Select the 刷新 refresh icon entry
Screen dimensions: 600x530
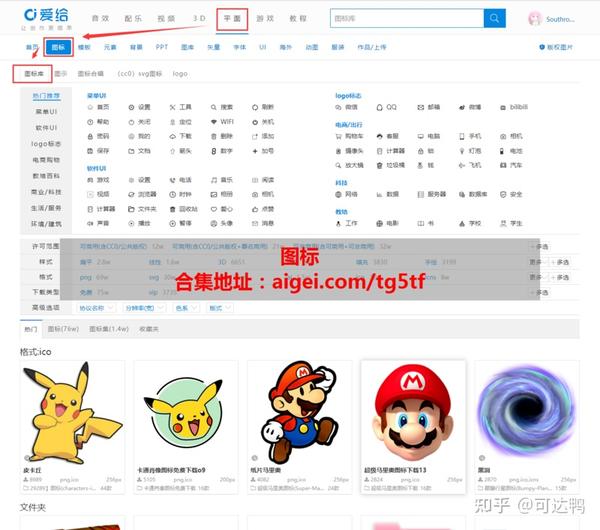[x=263, y=107]
